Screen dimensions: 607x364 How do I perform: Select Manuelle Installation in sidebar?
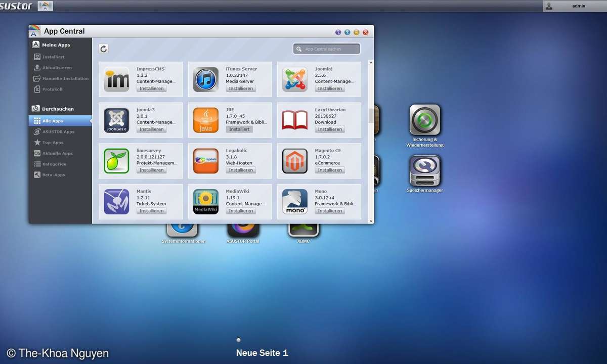60,78
